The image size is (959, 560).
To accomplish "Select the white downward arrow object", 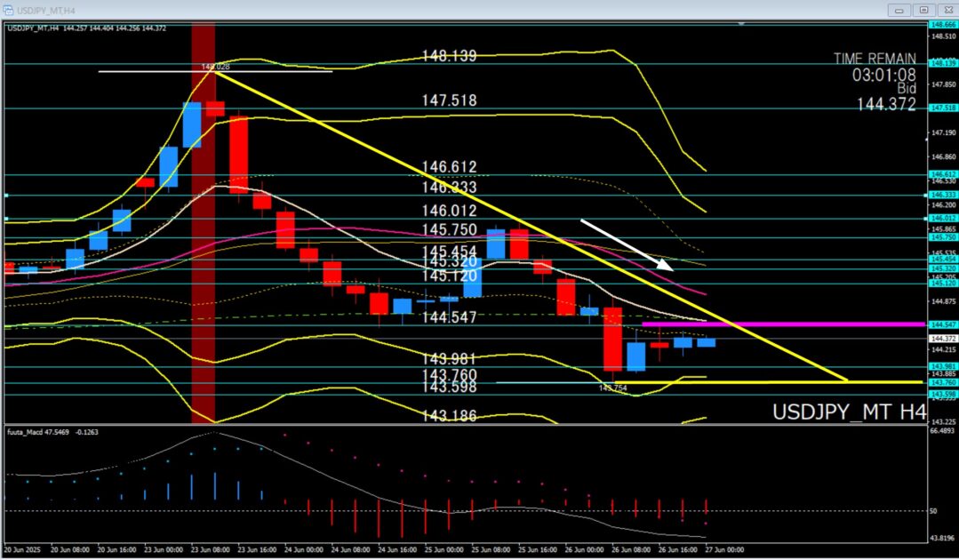I will [627, 243].
